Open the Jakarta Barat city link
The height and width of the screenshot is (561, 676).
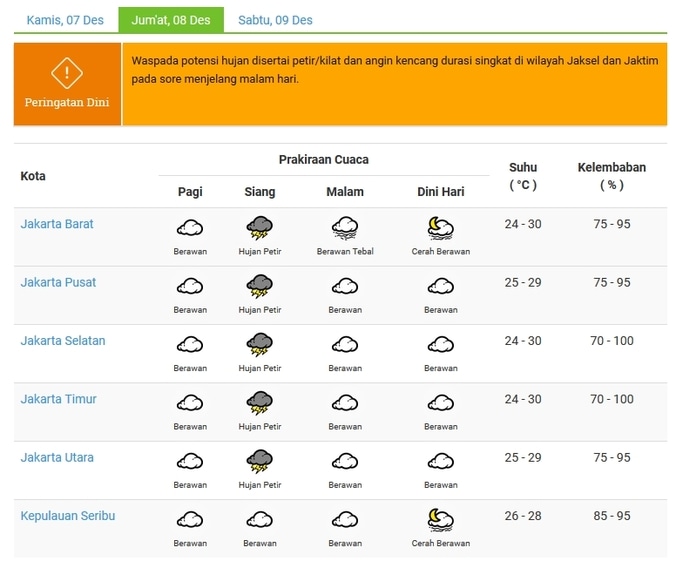tap(57, 224)
